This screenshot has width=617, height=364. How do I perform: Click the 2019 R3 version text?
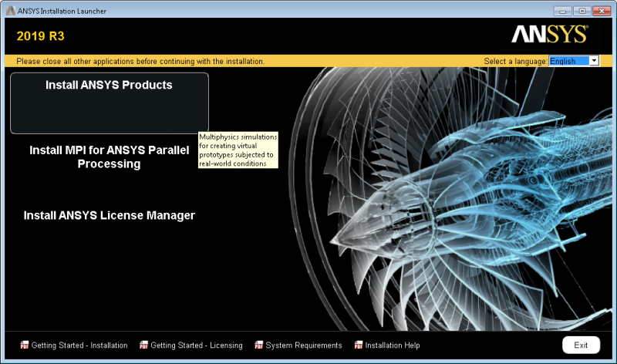click(41, 36)
